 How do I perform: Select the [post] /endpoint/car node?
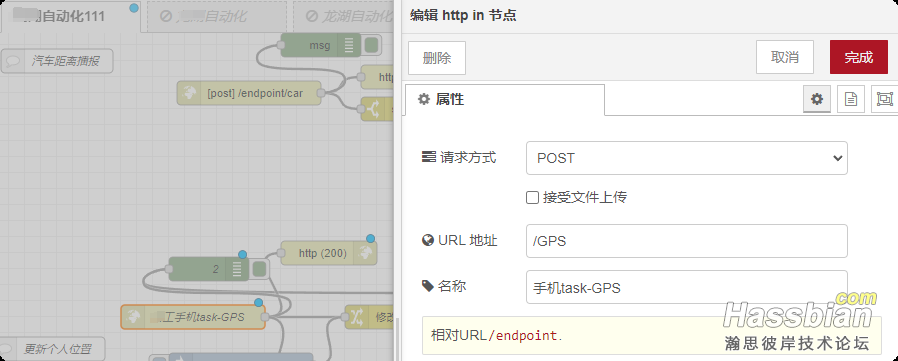249,93
